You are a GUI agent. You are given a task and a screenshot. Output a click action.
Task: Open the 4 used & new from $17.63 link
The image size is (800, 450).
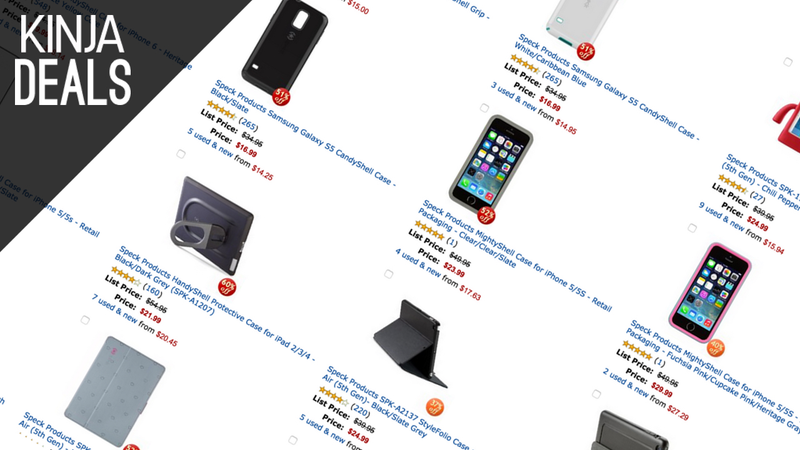point(438,274)
